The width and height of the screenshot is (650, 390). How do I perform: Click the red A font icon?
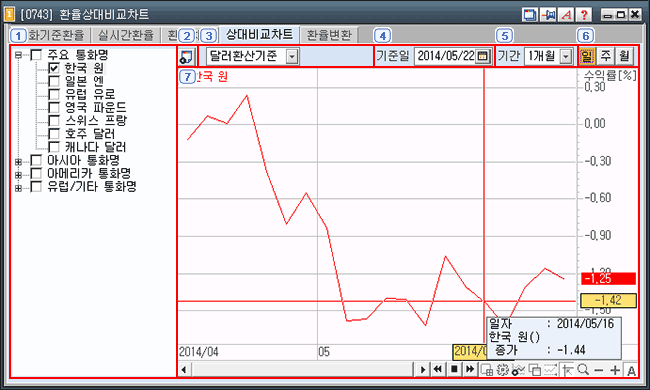click(566, 15)
